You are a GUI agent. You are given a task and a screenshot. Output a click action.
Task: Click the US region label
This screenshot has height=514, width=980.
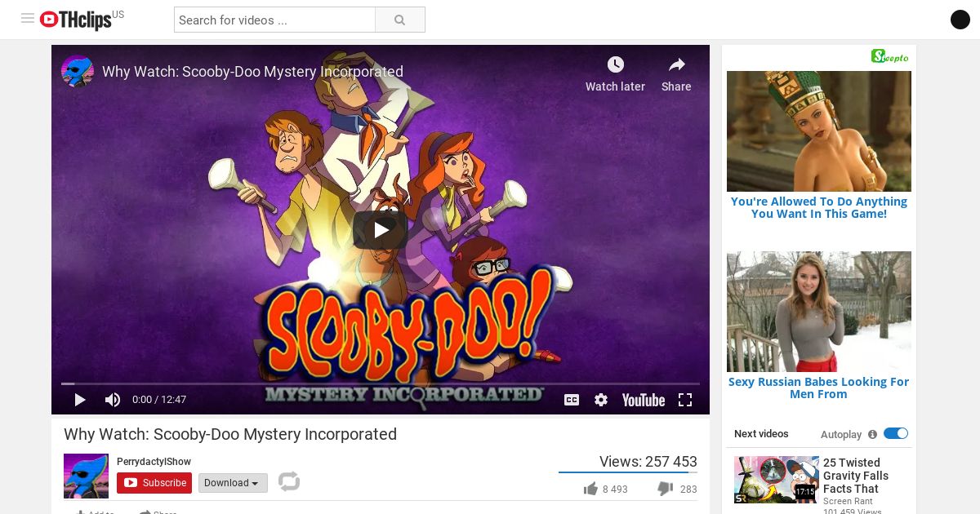tap(118, 15)
